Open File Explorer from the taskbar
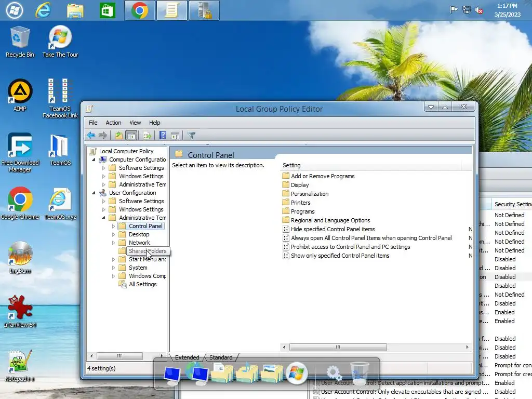Screen dimensions: 532x399 click(75, 10)
